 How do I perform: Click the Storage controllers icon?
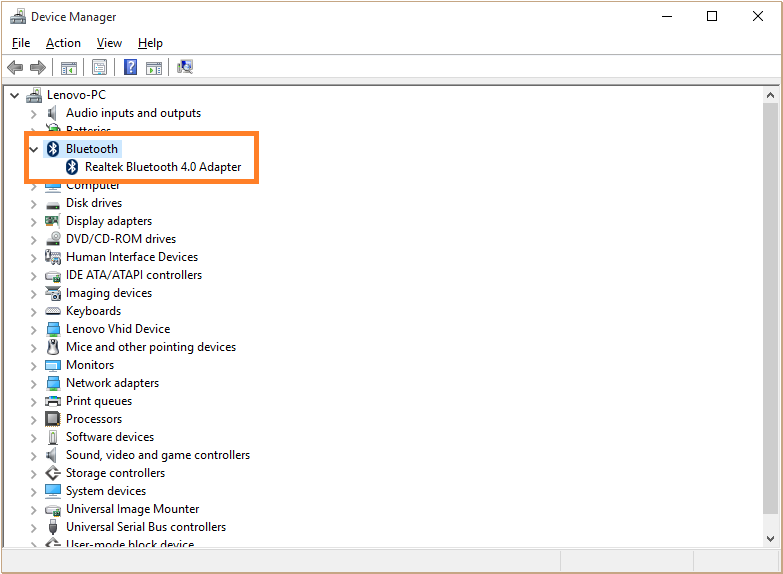[53, 473]
